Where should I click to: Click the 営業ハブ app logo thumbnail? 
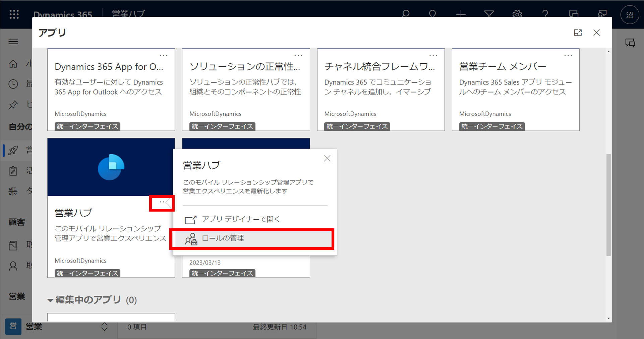point(111,167)
